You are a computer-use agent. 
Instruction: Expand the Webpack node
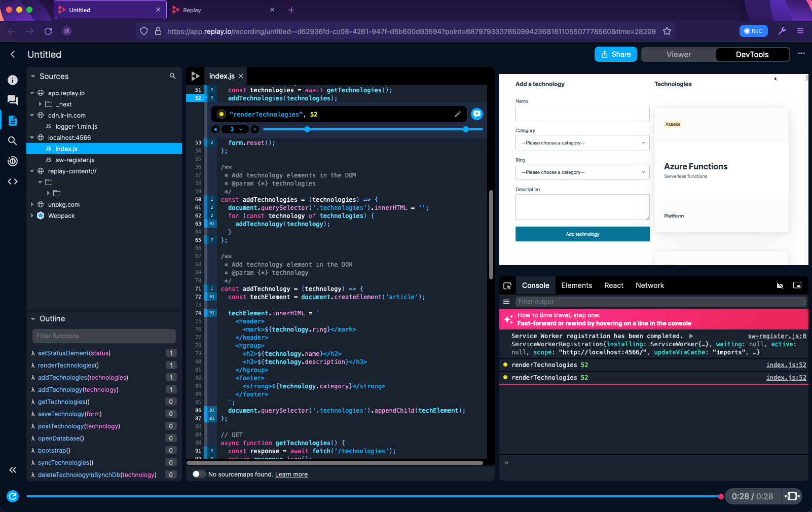(32, 215)
